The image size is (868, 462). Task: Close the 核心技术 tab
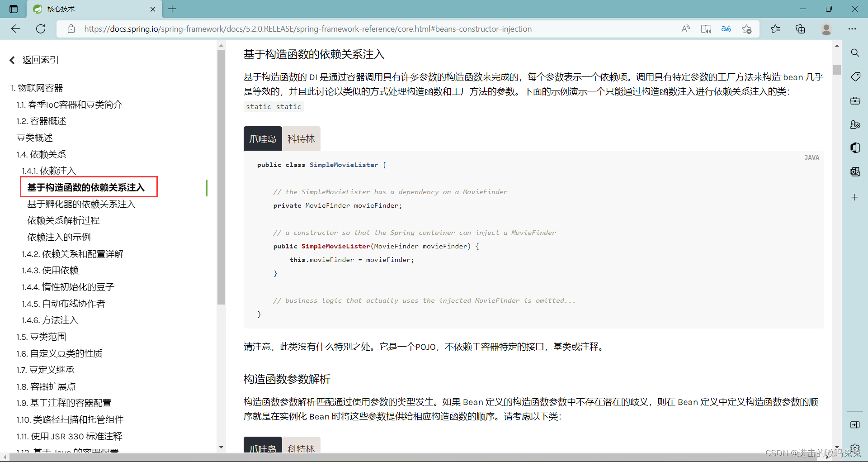(153, 9)
